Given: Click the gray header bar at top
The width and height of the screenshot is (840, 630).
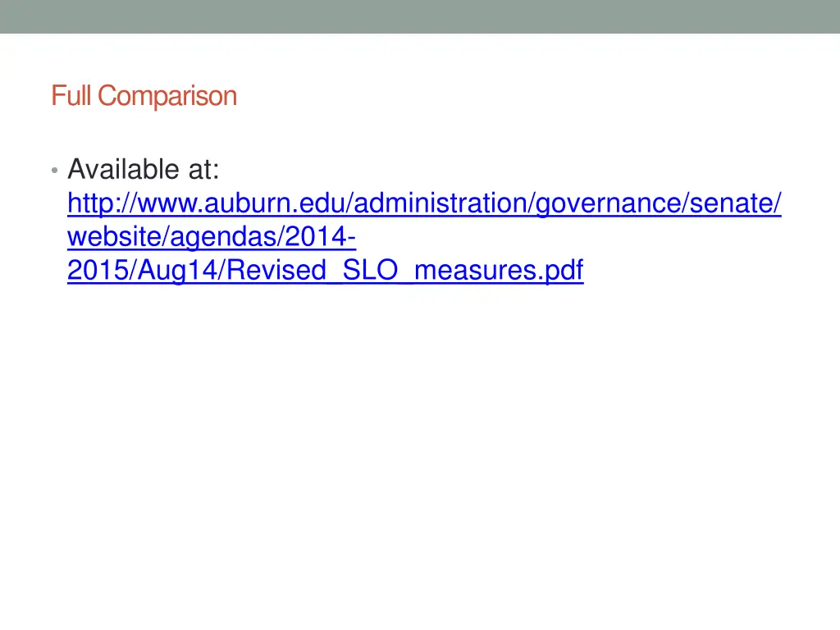Looking at the screenshot, I should (420, 16).
